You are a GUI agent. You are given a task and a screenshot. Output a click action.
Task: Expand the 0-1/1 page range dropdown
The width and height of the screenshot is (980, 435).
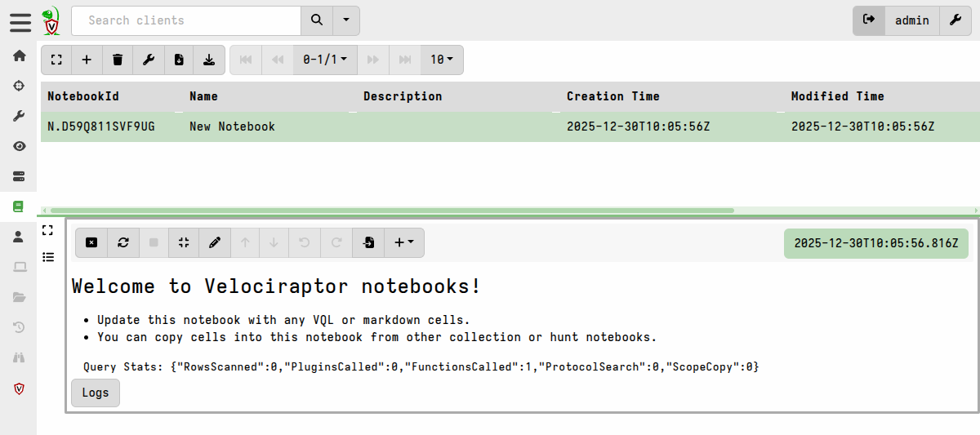[324, 60]
